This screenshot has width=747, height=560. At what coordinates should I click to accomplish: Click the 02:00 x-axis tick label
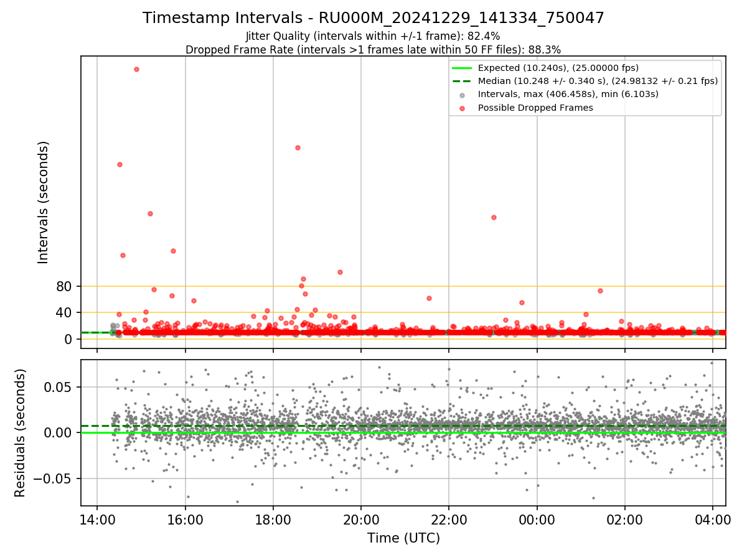click(625, 520)
